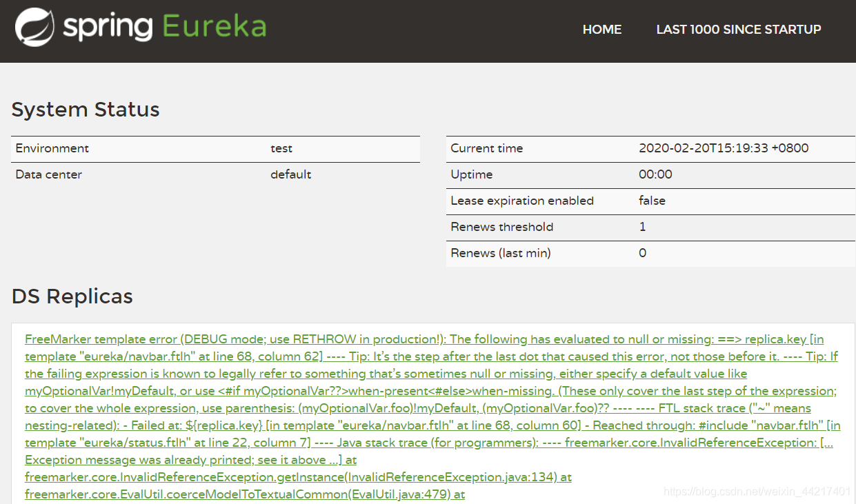Click the Renews threshold label
Screen dimensions: 856x504
(502, 227)
